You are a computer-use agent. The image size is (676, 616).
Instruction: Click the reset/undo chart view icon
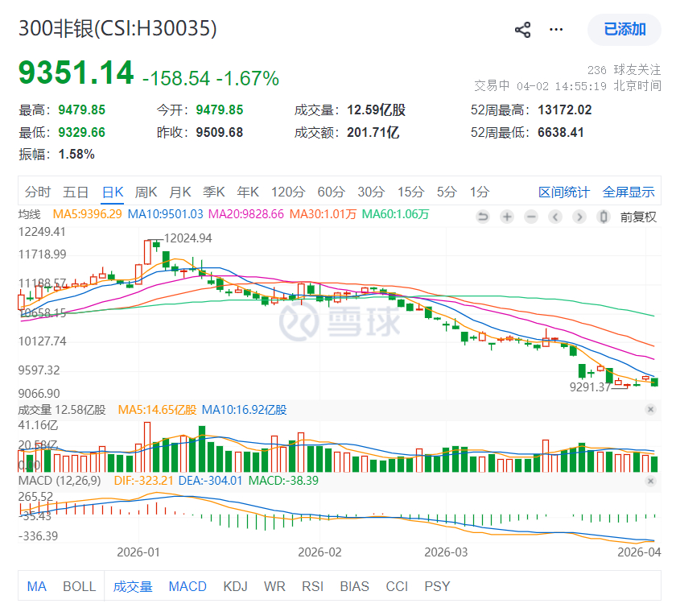point(483,217)
